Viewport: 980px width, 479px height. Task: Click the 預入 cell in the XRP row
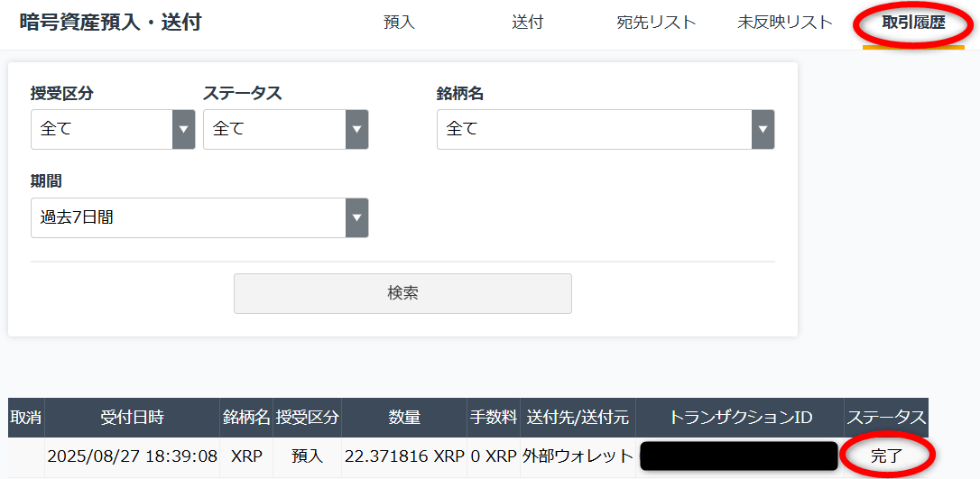307,456
